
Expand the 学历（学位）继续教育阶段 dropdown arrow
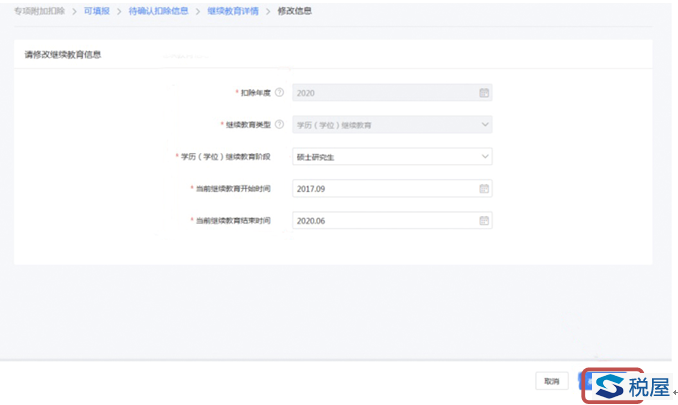click(x=484, y=156)
